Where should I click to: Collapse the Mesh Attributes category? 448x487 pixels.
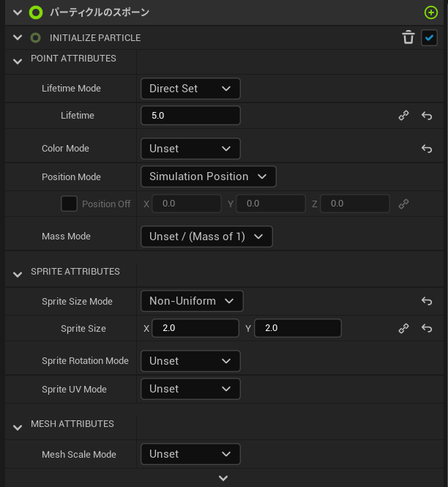coord(18,428)
